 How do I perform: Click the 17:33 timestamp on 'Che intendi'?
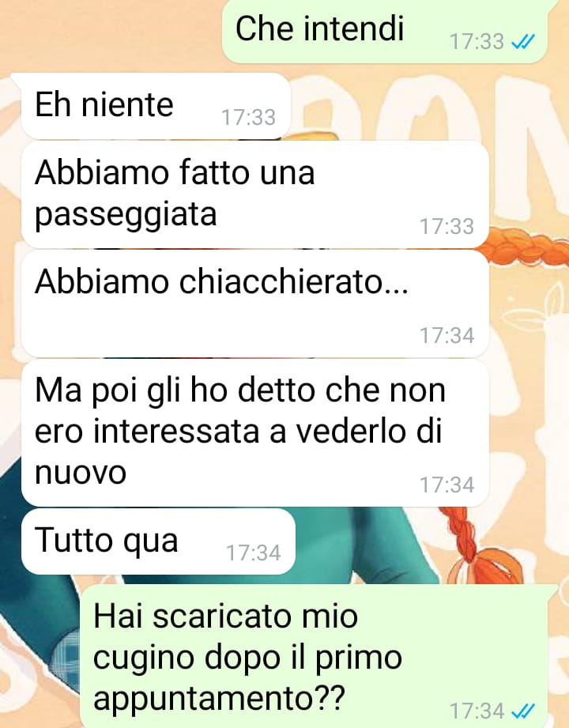coord(477,42)
